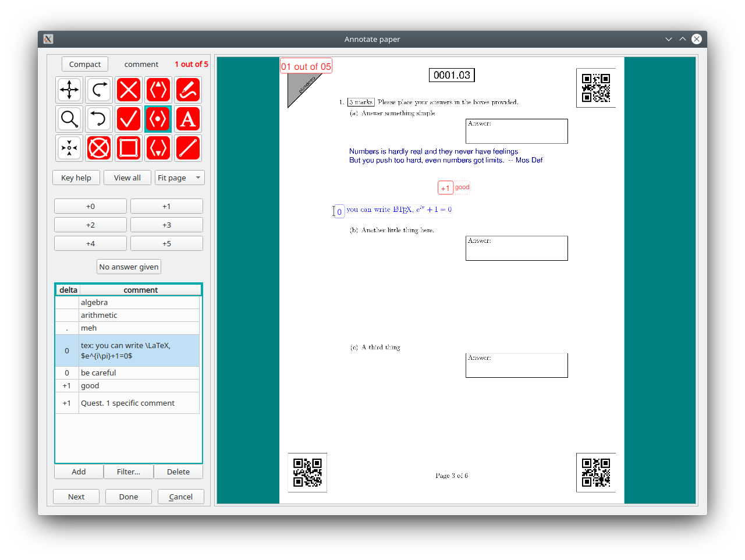Click the No answer given button

[129, 267]
